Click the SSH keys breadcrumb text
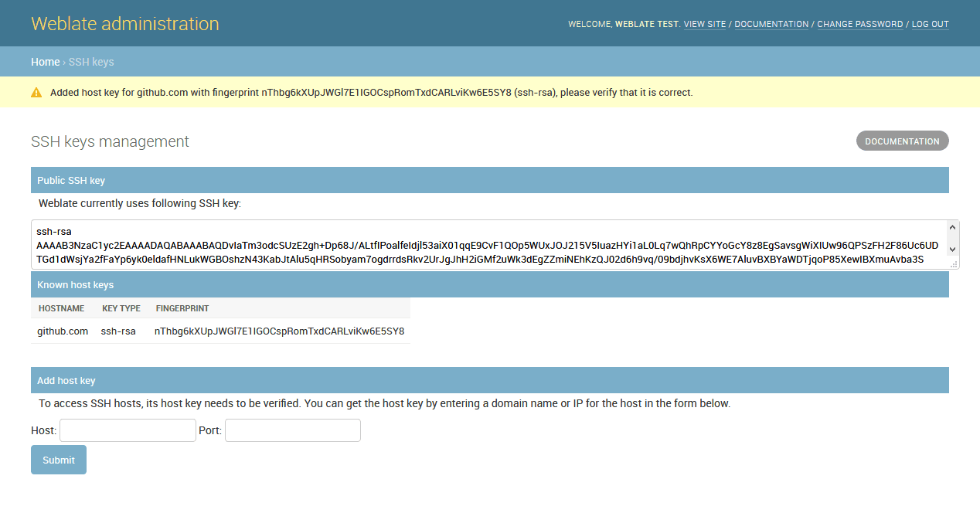Image resolution: width=980 pixels, height=530 pixels. coord(91,62)
